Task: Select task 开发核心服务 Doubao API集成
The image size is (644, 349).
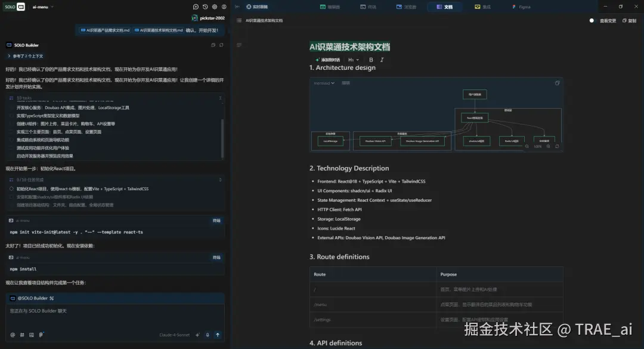Action: [x=73, y=108]
